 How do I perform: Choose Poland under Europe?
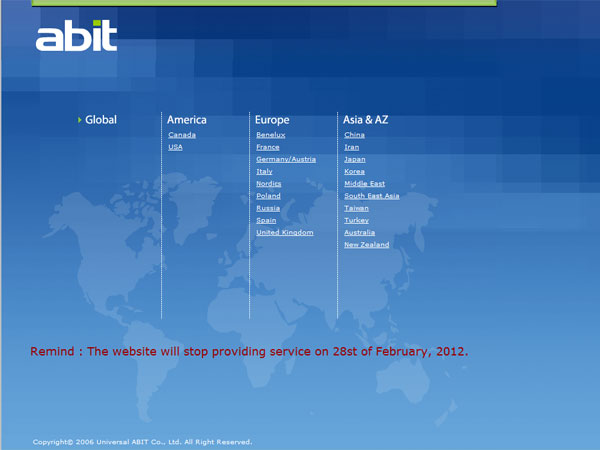pyautogui.click(x=268, y=196)
